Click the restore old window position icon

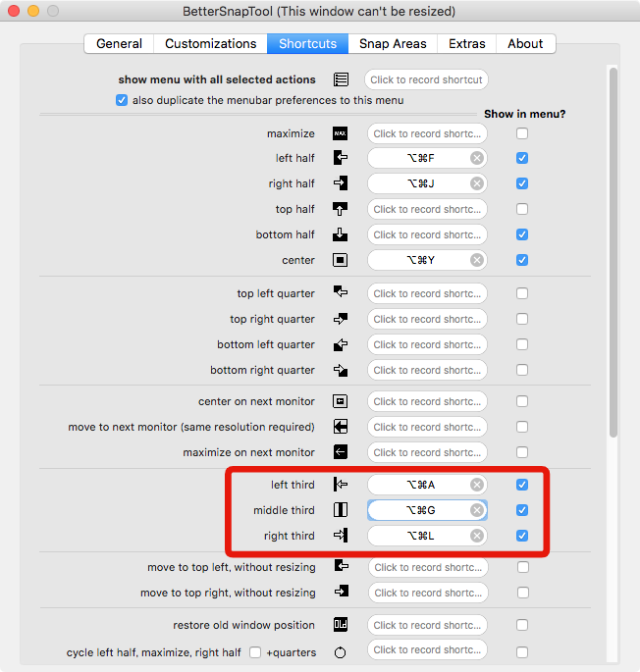(x=341, y=625)
